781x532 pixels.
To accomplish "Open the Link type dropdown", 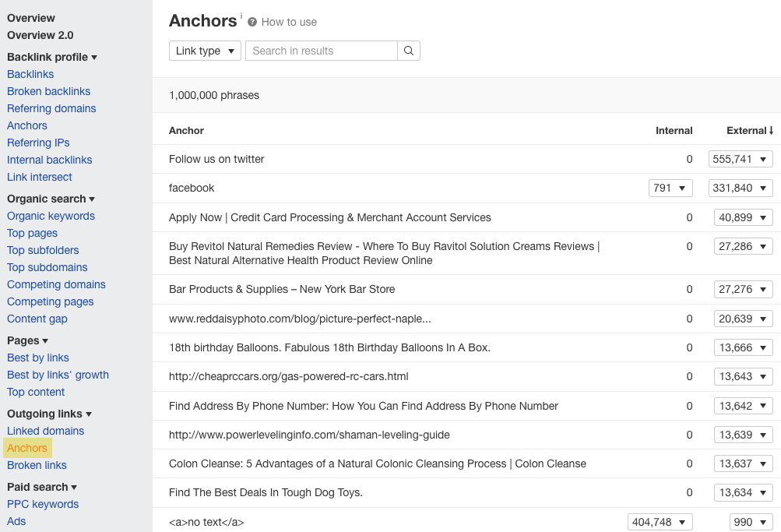I will [204, 50].
